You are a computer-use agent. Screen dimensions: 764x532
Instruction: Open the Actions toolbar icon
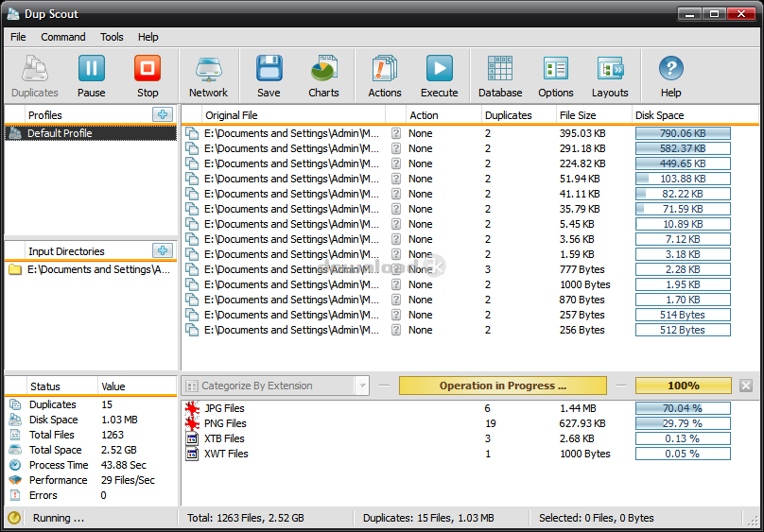pos(385,77)
